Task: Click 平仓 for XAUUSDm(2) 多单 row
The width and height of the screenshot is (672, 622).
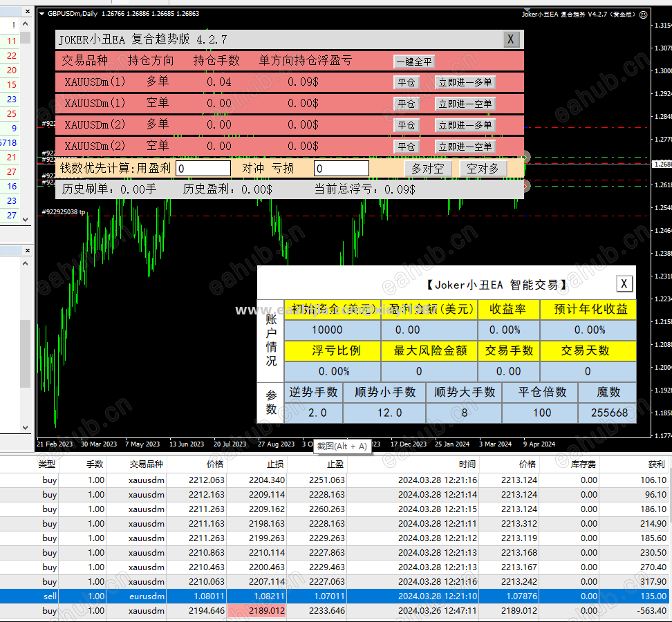Action: coord(407,125)
